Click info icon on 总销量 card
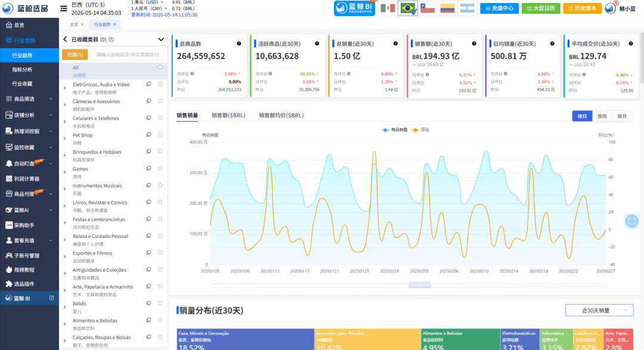 pyautogui.click(x=395, y=44)
